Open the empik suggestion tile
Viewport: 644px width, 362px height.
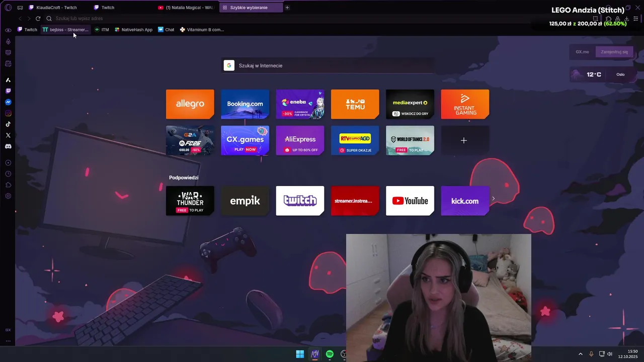point(245,201)
